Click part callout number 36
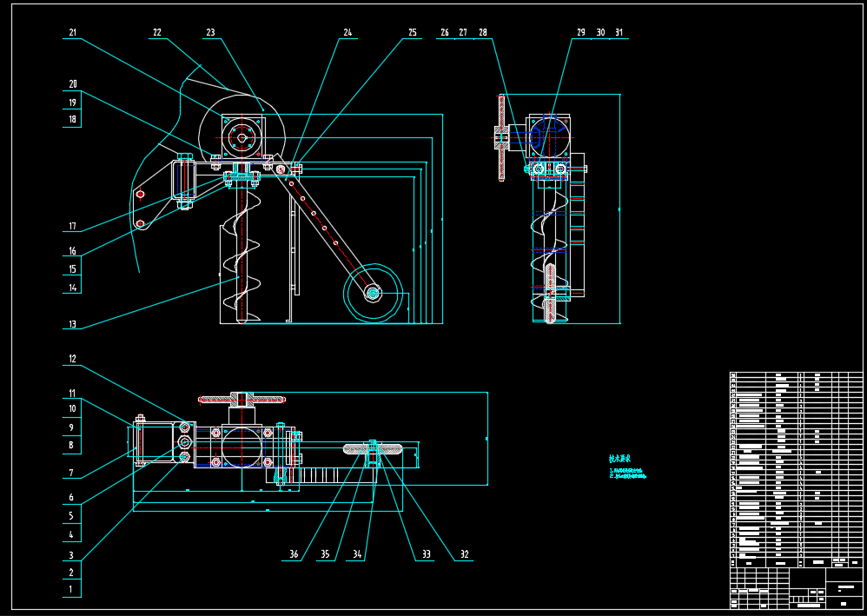 [x=294, y=554]
